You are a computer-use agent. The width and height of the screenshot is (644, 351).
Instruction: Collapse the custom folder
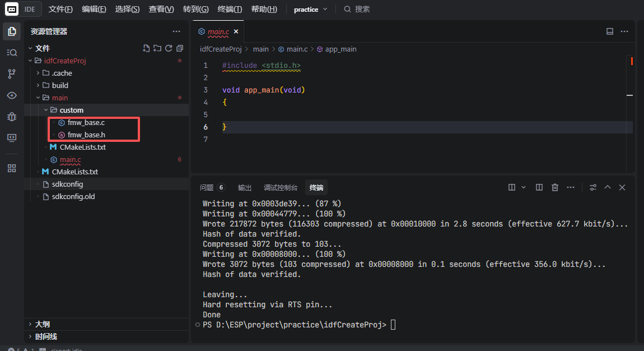[46, 110]
